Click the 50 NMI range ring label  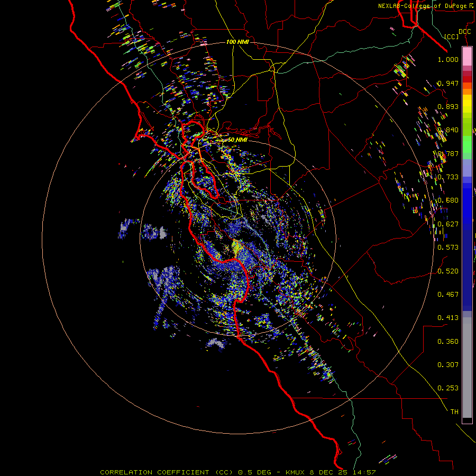pyautogui.click(x=237, y=140)
